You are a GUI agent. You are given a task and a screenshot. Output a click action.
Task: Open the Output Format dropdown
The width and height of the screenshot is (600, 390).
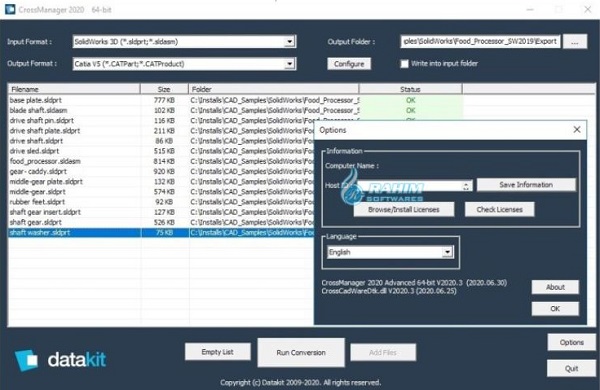coord(290,64)
